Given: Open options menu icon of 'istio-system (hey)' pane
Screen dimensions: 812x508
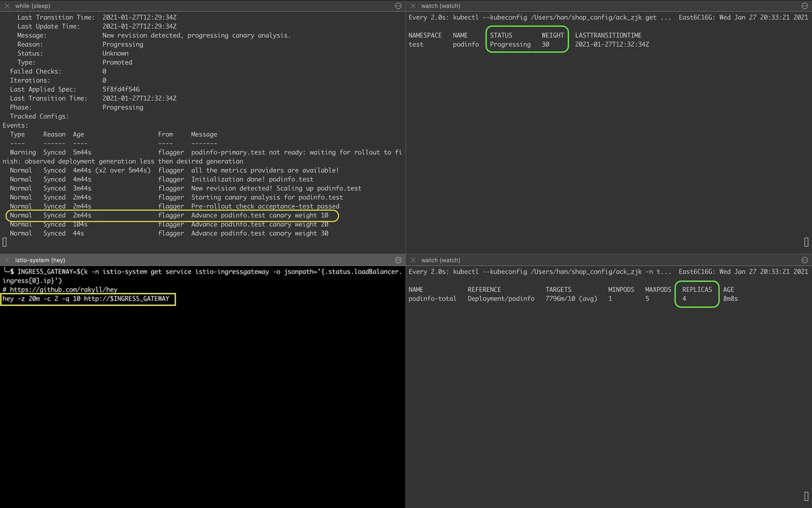Looking at the screenshot, I should 398,260.
